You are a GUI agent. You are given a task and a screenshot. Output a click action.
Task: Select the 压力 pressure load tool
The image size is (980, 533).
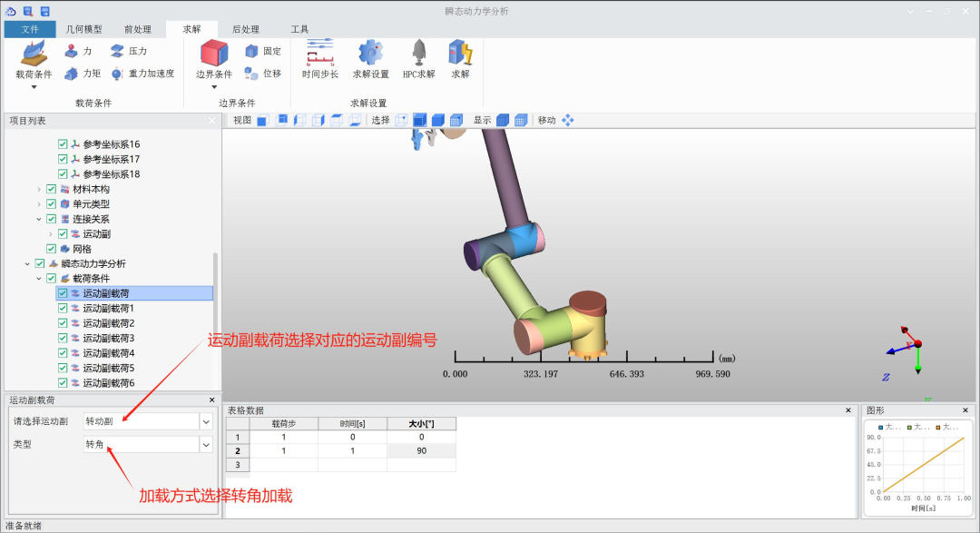click(128, 51)
